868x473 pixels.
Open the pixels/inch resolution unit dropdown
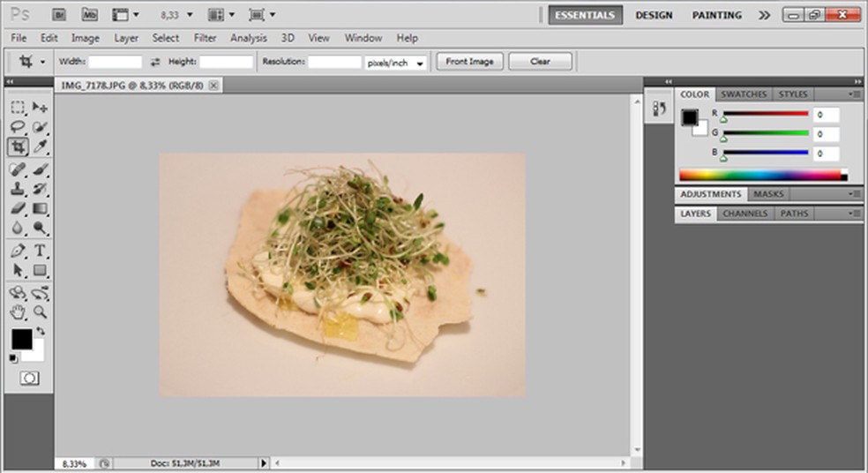click(396, 63)
